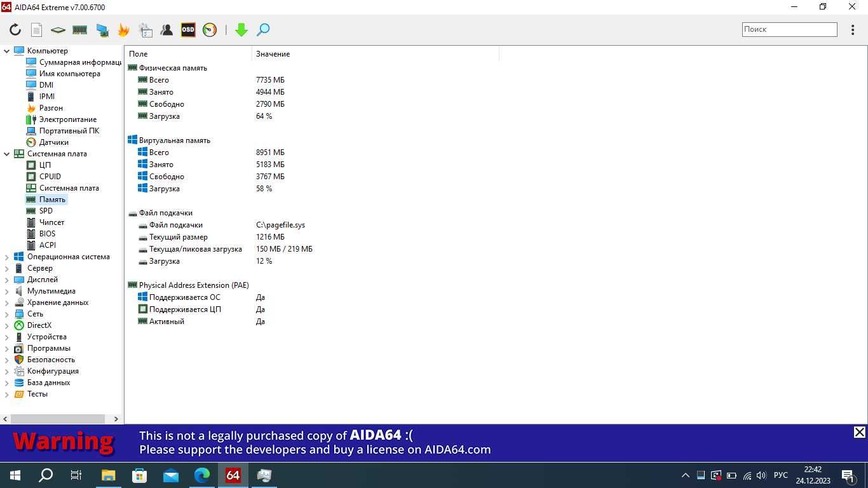Expand the DirectX node arrow
The image size is (868, 488).
click(x=7, y=325)
